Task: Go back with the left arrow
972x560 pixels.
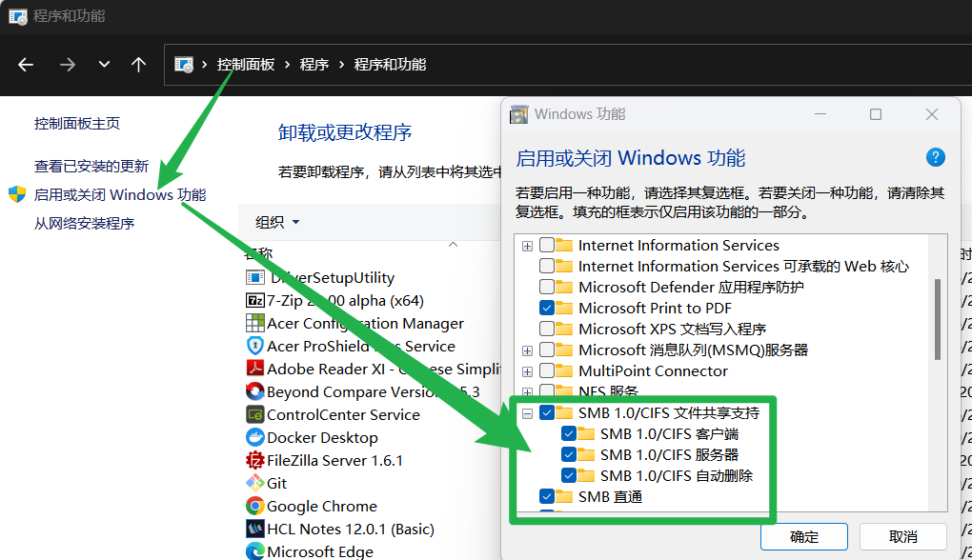Action: pyautogui.click(x=26, y=65)
